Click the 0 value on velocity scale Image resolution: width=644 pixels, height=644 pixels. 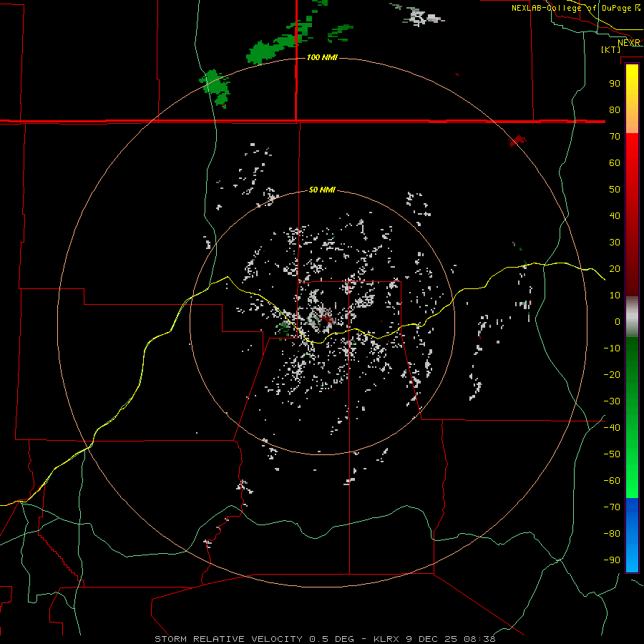coord(618,321)
